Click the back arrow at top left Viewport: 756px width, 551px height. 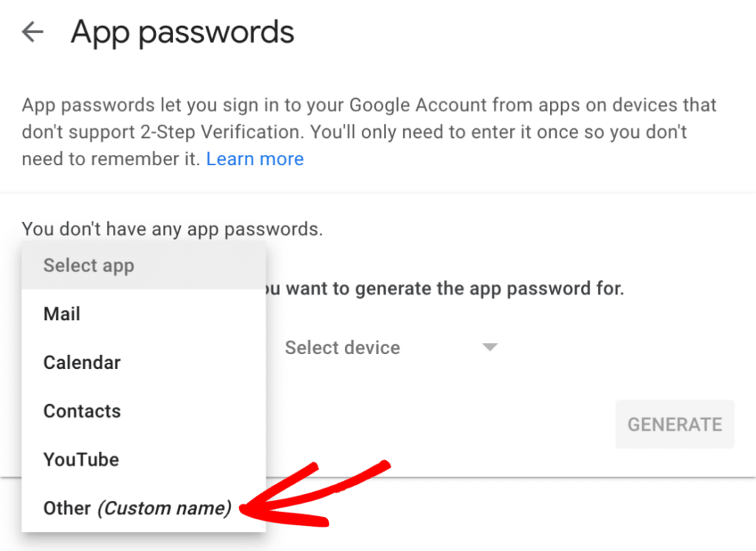32,31
